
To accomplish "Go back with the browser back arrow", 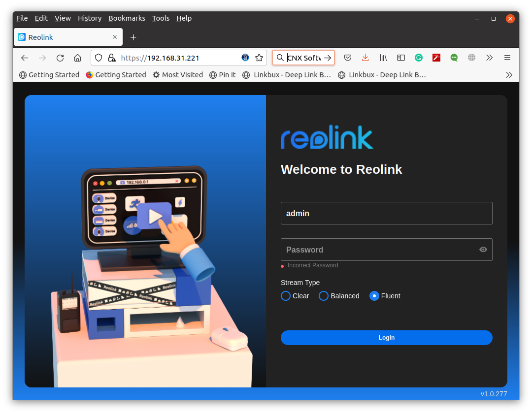I will [x=25, y=58].
